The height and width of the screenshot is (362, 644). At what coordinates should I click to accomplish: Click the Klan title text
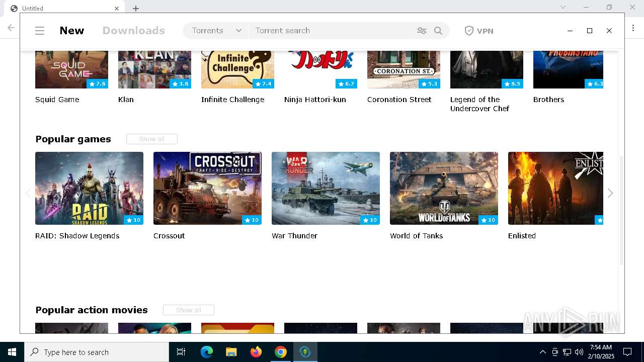[126, 100]
